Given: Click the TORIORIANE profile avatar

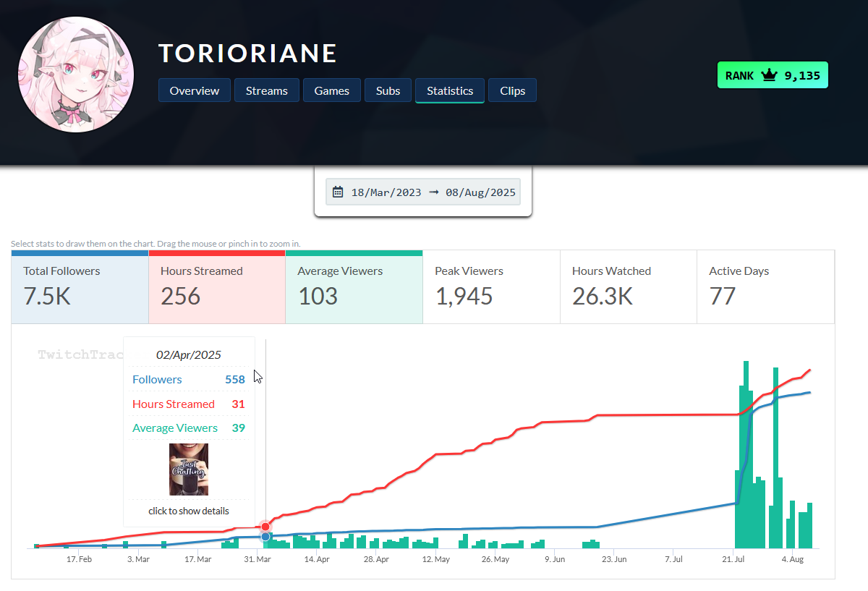Looking at the screenshot, I should [76, 76].
